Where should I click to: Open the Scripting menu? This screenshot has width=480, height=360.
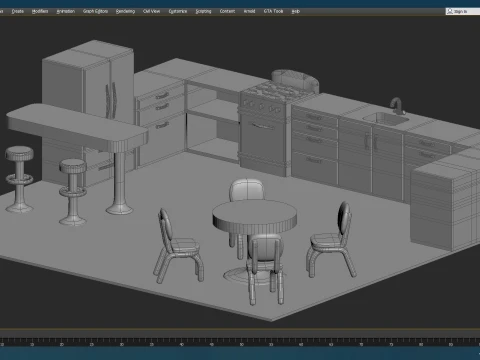click(203, 11)
